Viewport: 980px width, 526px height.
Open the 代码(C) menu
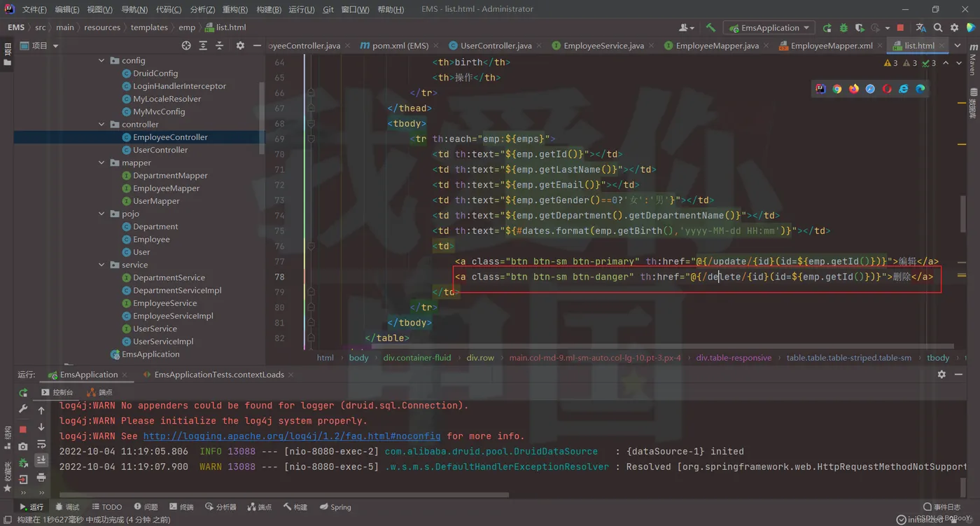168,10
